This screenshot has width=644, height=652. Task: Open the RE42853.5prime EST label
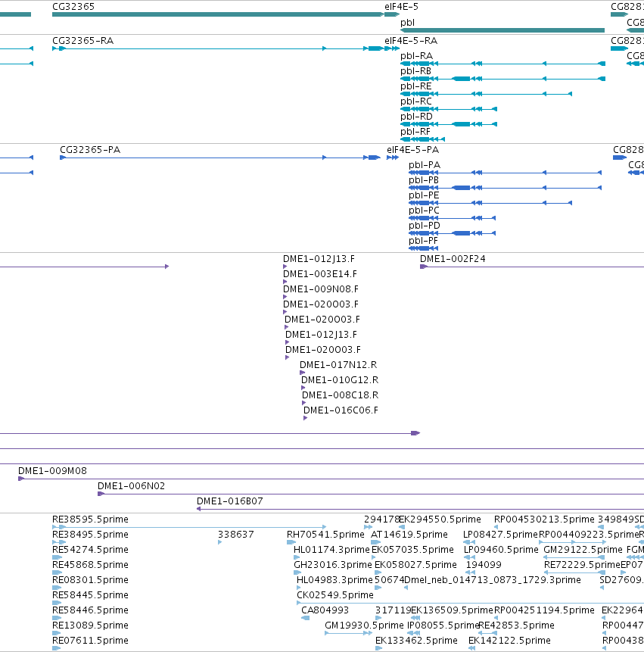[x=516, y=625]
